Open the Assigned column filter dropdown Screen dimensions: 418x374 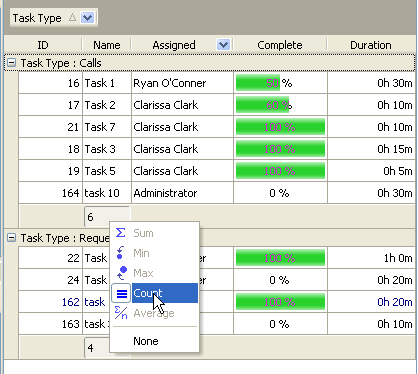pos(223,44)
